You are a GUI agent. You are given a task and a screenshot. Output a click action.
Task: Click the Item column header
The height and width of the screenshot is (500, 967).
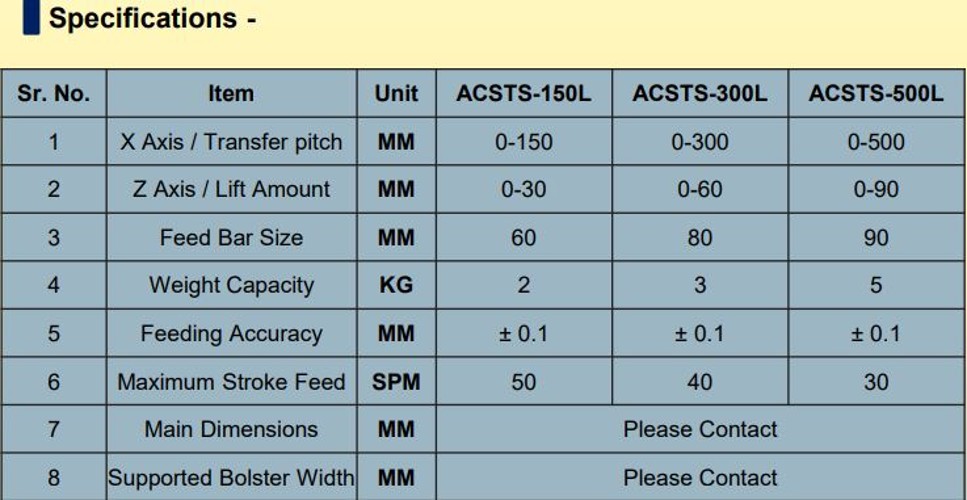tap(231, 94)
